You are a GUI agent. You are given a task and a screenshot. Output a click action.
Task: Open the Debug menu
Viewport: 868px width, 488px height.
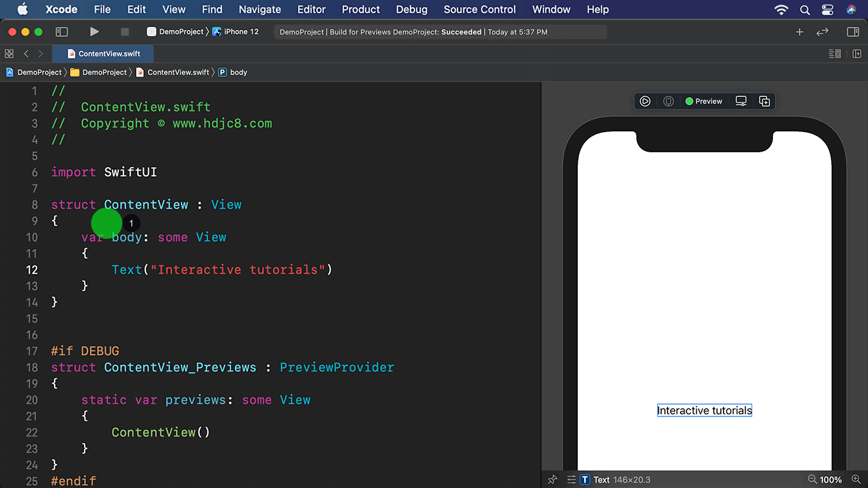pos(412,9)
